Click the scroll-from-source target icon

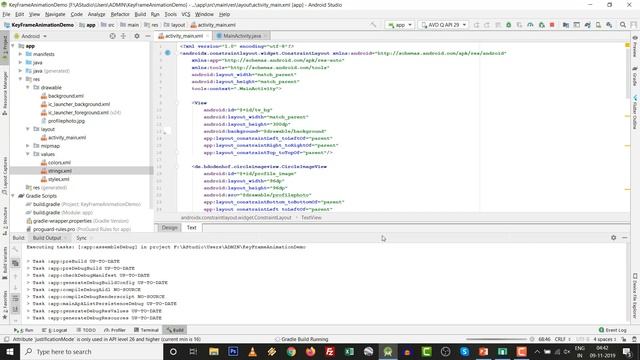112,36
